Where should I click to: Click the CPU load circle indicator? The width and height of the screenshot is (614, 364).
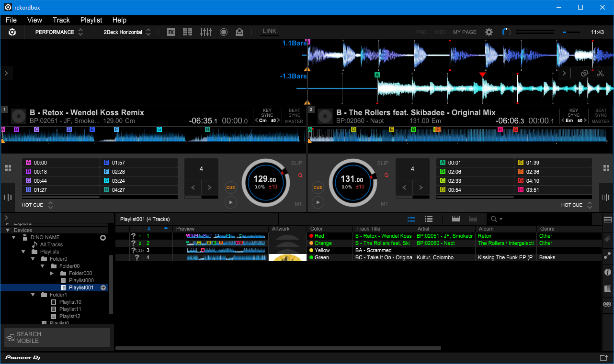pos(506,32)
